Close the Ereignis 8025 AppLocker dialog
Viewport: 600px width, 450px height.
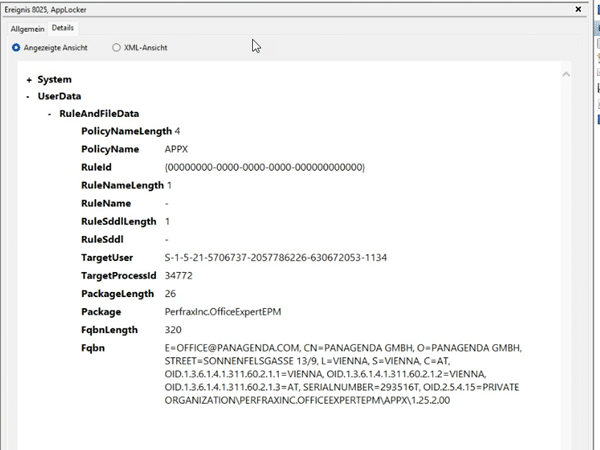pos(578,9)
